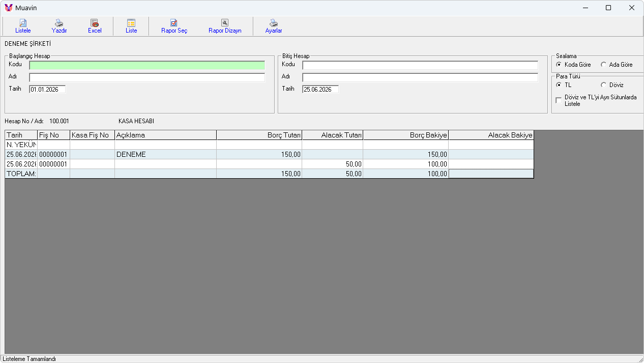This screenshot has width=644, height=363.
Task: Click the Borç Tutarı column header
Action: (x=259, y=135)
